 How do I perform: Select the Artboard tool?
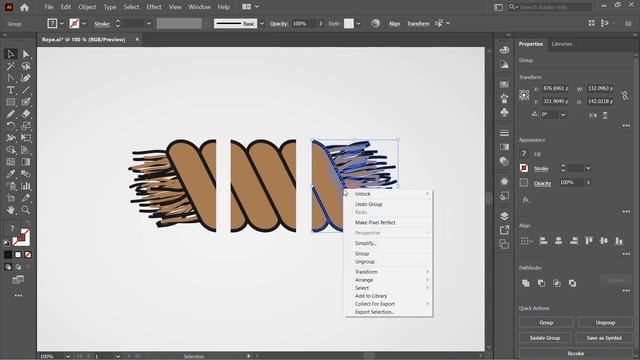(11, 198)
